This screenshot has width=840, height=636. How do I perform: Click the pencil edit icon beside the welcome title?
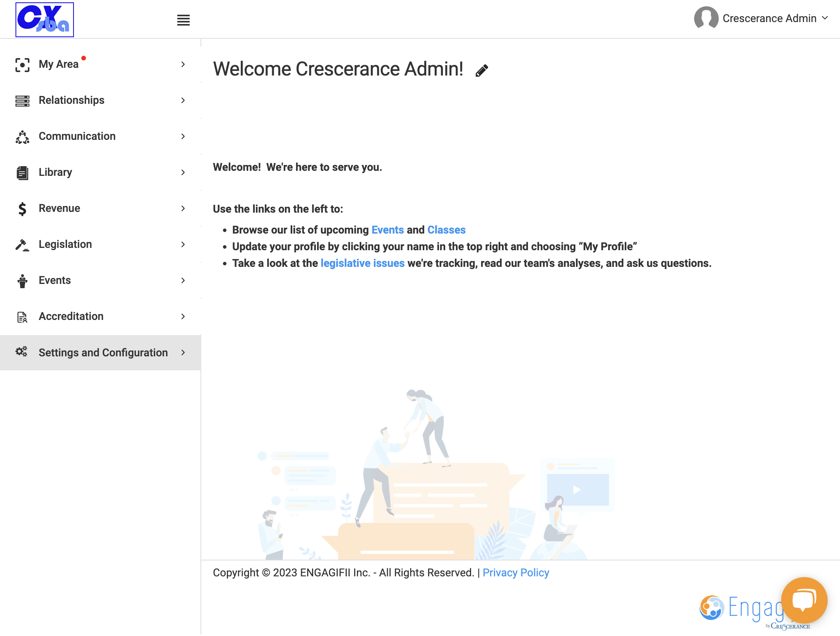(482, 70)
